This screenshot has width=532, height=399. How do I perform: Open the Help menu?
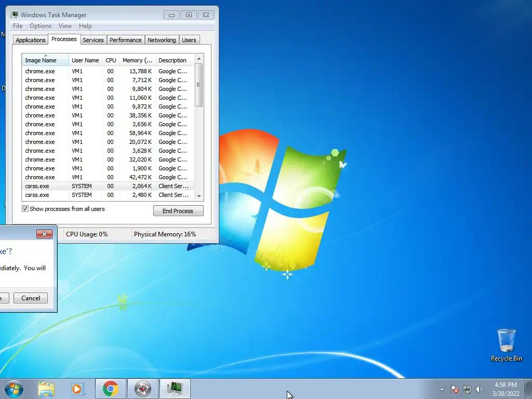point(85,26)
